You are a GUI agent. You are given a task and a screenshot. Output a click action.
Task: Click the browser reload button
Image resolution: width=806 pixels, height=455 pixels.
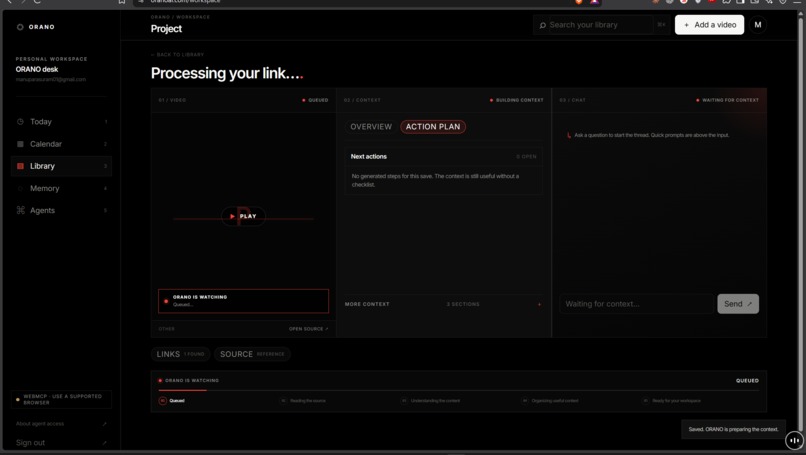click(x=37, y=2)
